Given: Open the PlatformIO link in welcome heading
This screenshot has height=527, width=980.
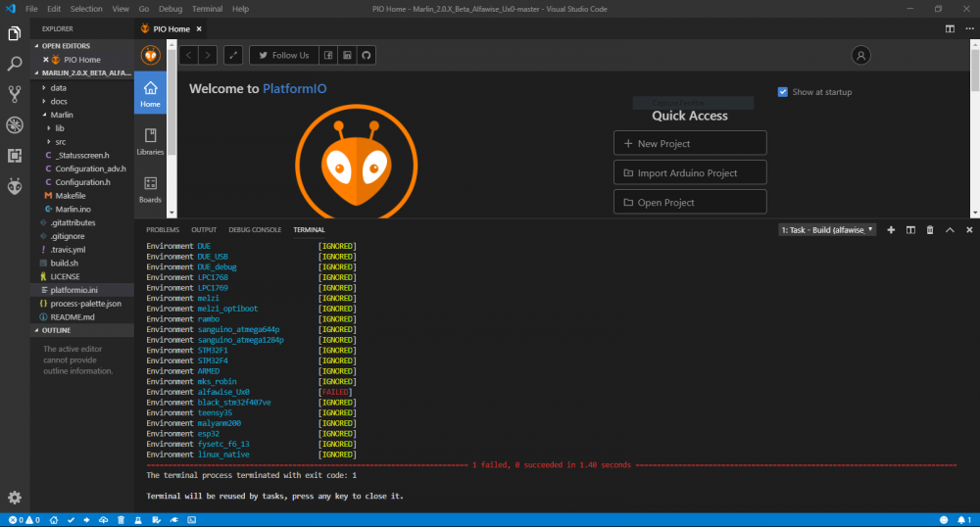Looking at the screenshot, I should tap(294, 89).
